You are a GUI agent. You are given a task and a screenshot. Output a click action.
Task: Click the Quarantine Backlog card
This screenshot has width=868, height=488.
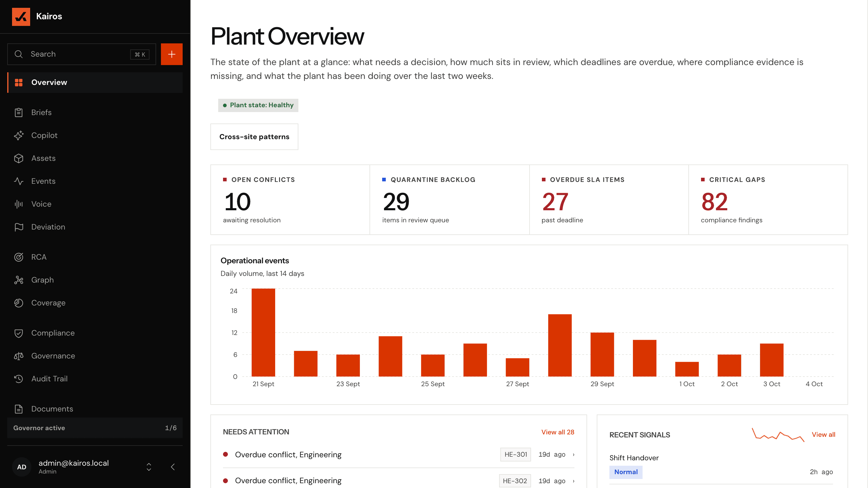click(449, 200)
